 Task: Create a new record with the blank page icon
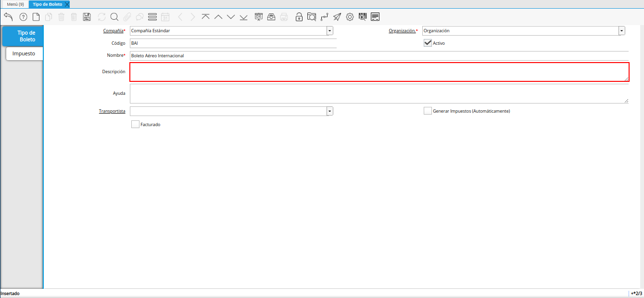[x=36, y=17]
